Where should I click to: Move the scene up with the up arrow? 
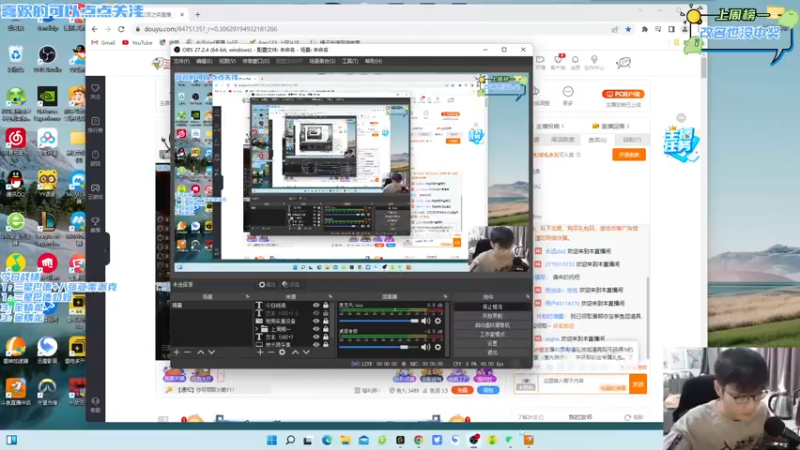point(201,352)
